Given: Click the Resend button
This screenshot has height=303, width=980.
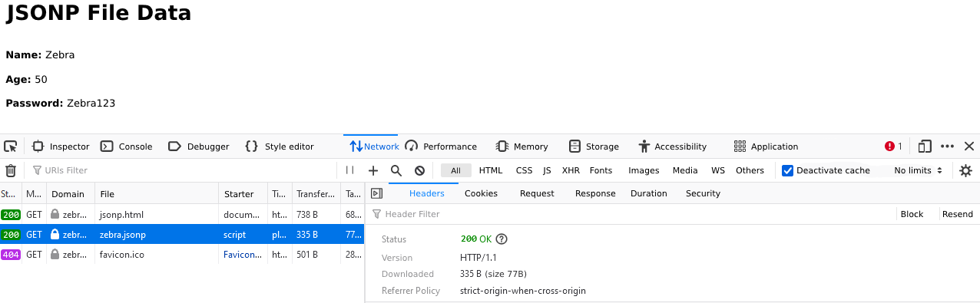Looking at the screenshot, I should click(x=958, y=214).
